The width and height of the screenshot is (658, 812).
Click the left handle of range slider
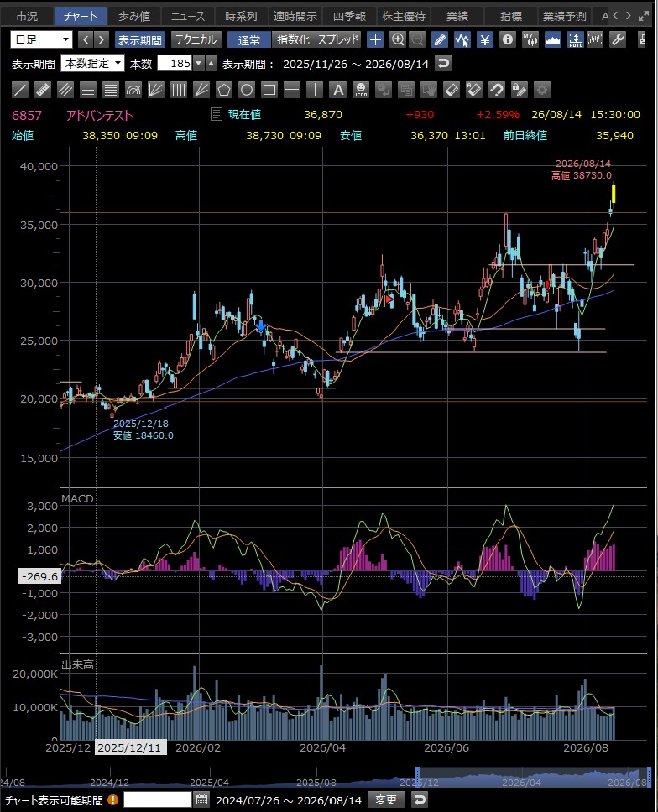tap(417, 777)
